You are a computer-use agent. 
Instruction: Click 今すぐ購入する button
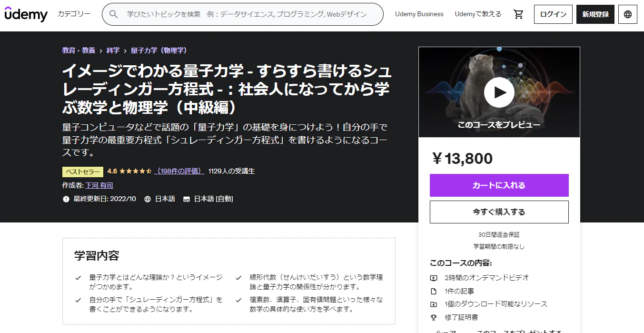point(499,212)
